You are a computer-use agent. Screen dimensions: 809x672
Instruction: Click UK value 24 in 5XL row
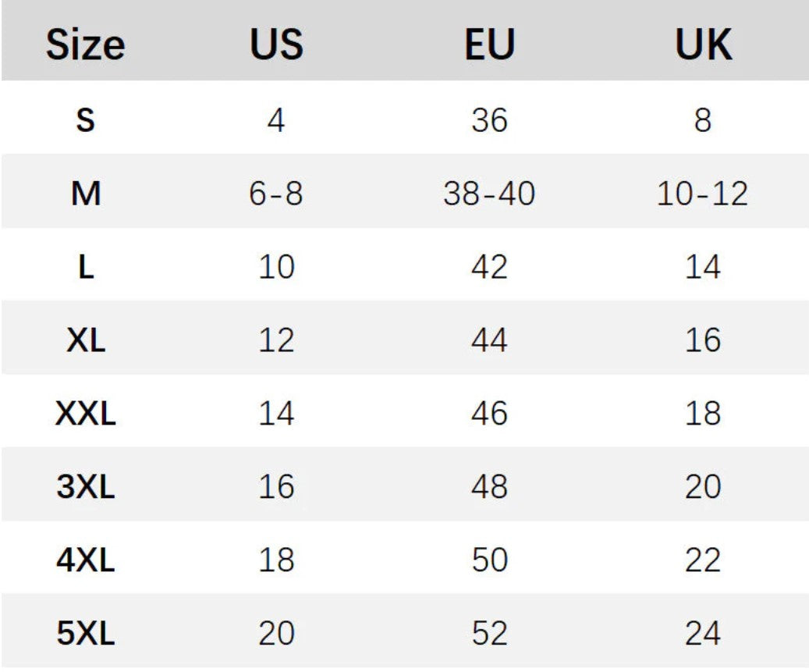coord(703,634)
